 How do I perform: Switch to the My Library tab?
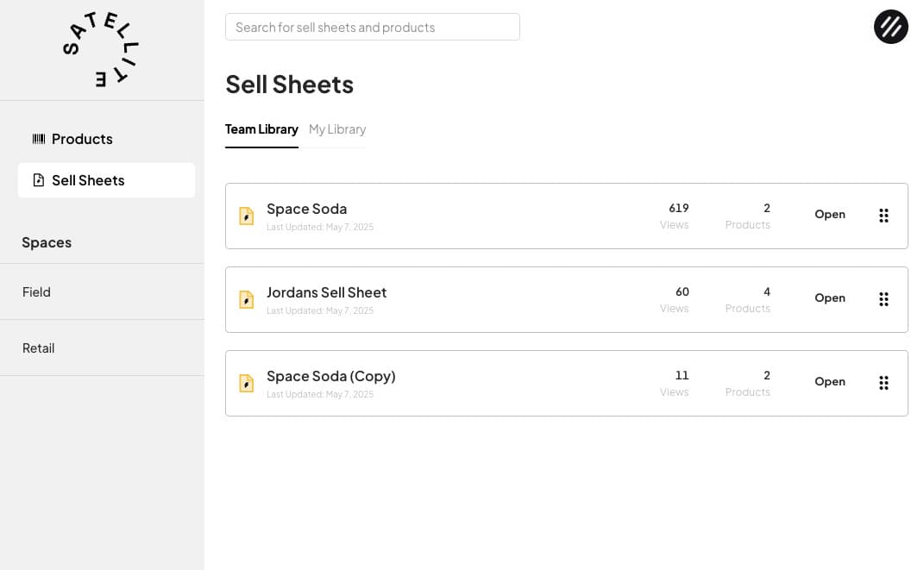337,129
